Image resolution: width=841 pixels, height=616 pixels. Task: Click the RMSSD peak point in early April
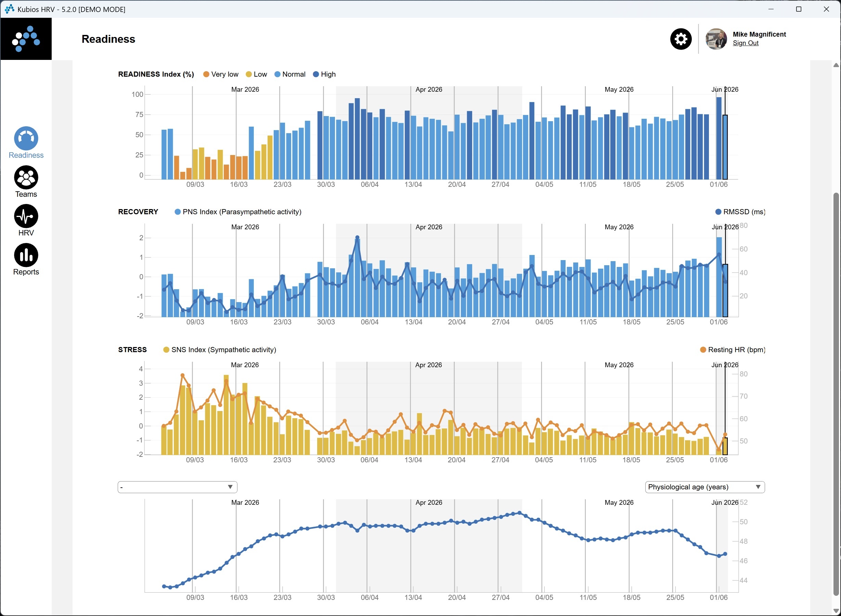(x=357, y=238)
